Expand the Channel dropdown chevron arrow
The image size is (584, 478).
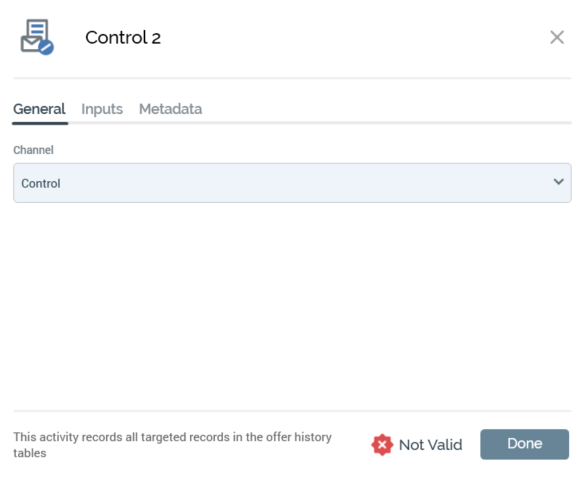click(558, 182)
